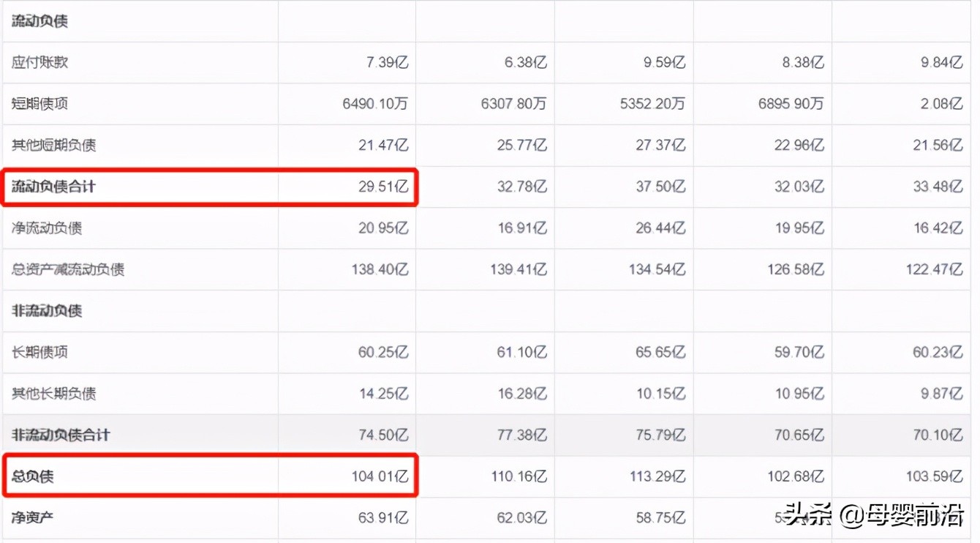Click the highlighted 流动负债合计 label
980x543 pixels.
[53, 187]
